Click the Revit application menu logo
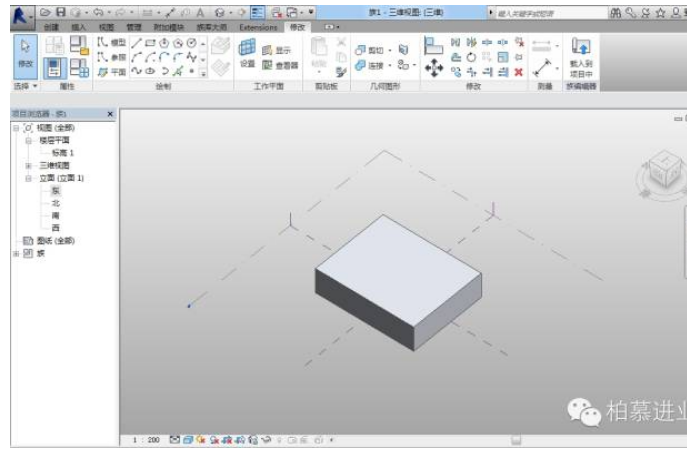 20,13
